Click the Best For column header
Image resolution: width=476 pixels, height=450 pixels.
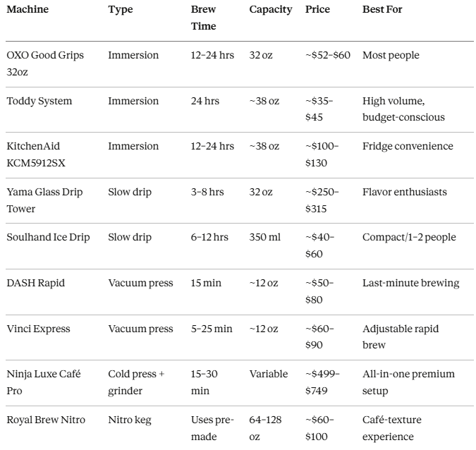[x=382, y=10]
